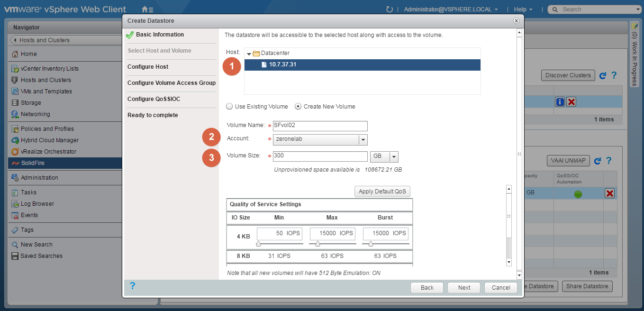Click the refresh icon in top bar
644x311 pixels.
[x=390, y=9]
